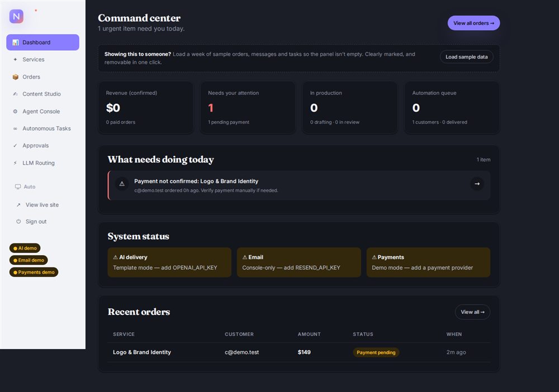559x392 pixels.
Task: Select Autonomous Tasks in sidebar
Action: 43,128
